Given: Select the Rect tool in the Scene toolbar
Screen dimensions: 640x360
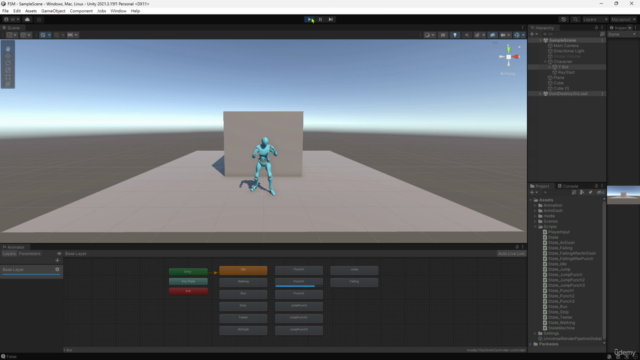Looking at the screenshot, I should (8, 77).
